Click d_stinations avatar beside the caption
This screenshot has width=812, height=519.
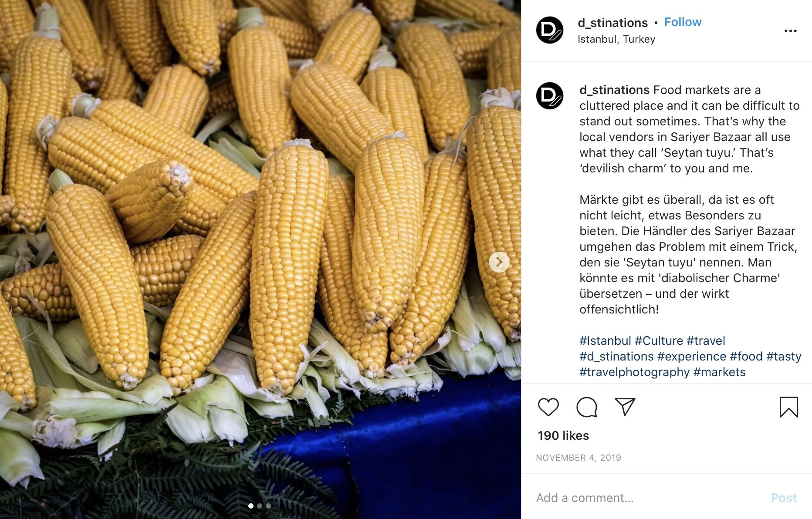(x=549, y=95)
